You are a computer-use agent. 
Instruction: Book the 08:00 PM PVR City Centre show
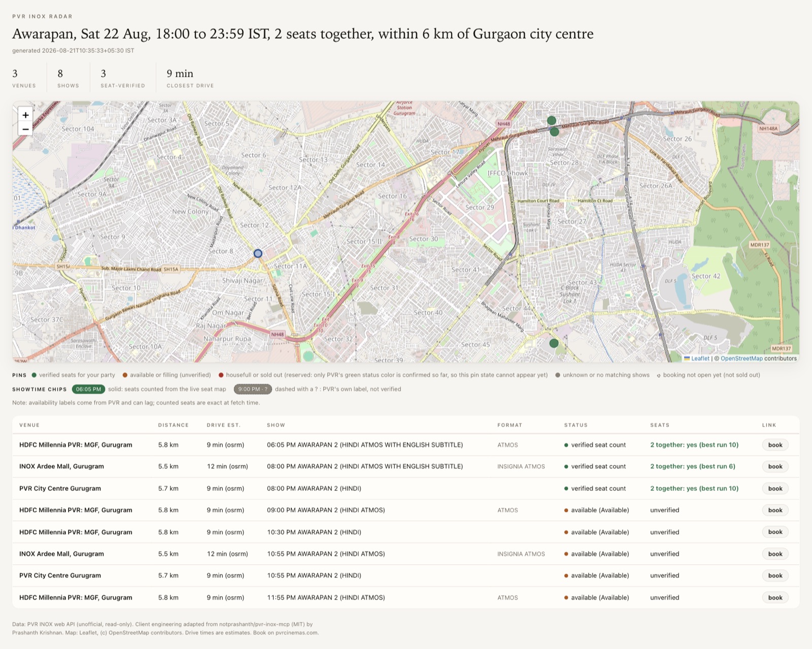click(775, 489)
